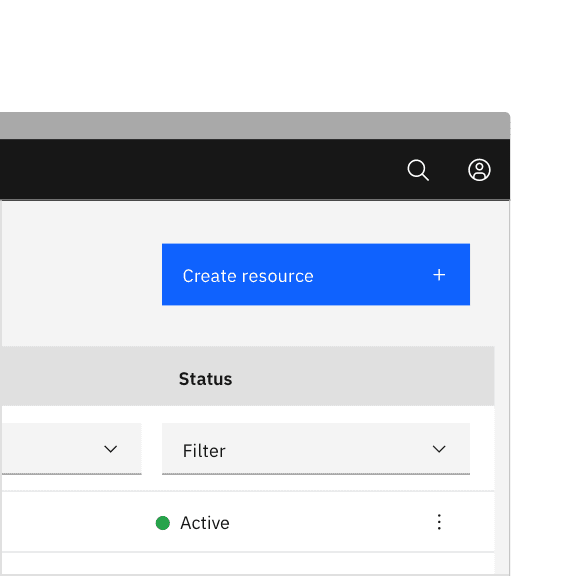Sort by the Status column header
576x576 pixels.
(205, 379)
